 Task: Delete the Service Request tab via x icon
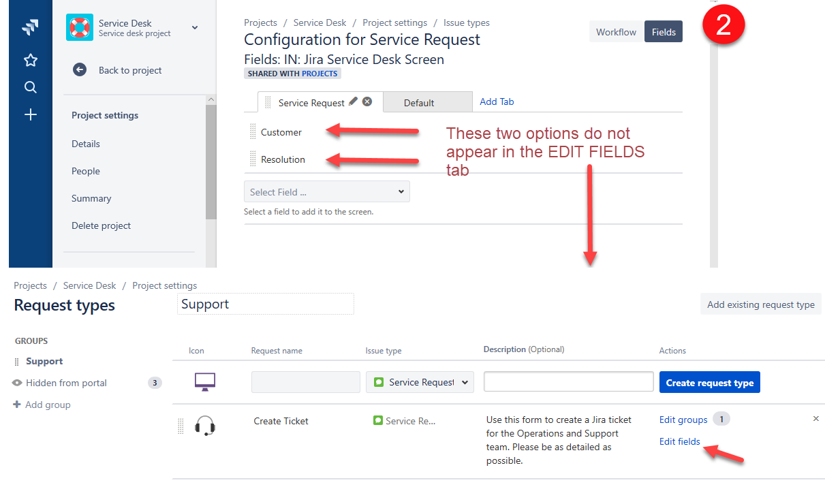click(x=367, y=101)
